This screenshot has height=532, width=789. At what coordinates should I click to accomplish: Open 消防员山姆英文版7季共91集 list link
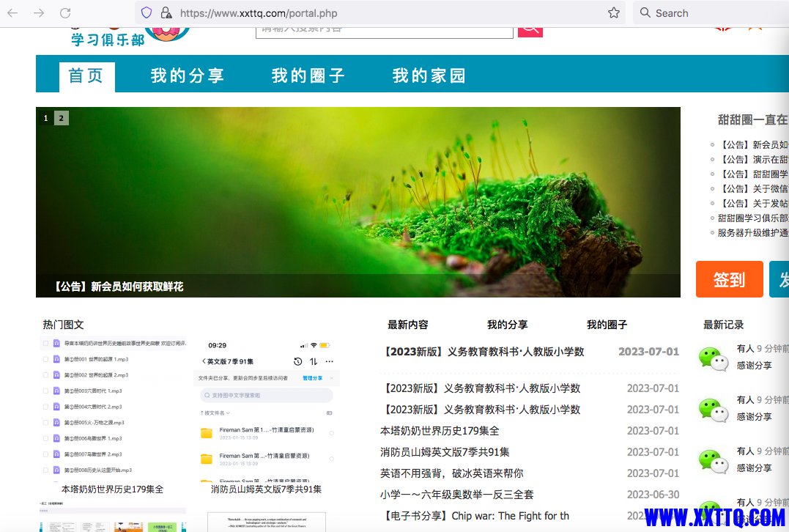[x=445, y=452]
